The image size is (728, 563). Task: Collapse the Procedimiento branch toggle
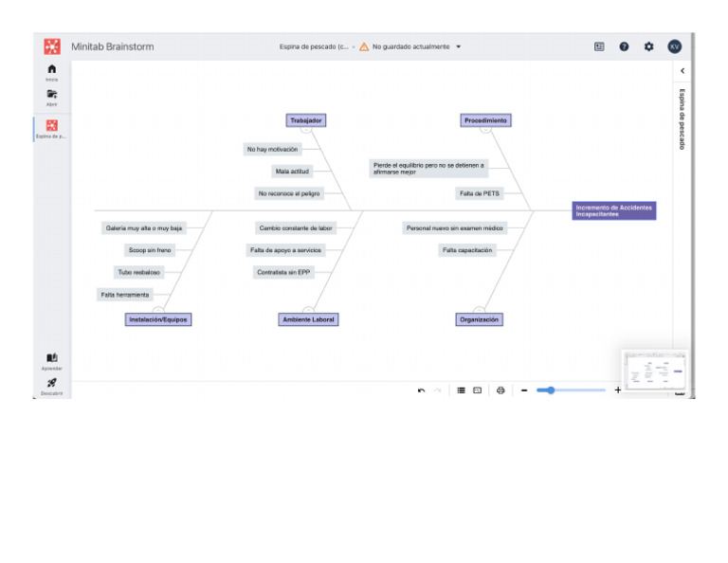(485, 130)
